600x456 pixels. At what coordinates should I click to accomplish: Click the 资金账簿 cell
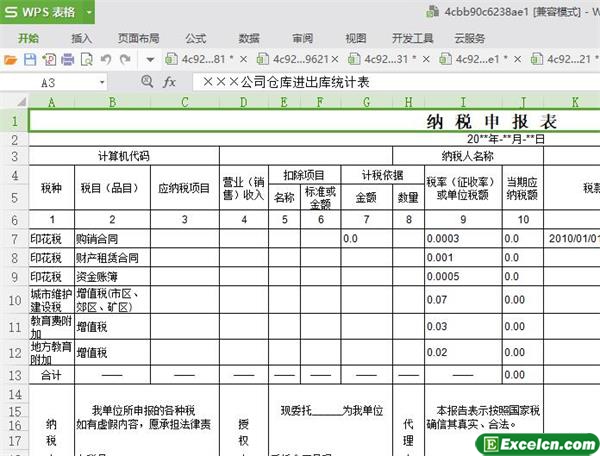pyautogui.click(x=112, y=276)
